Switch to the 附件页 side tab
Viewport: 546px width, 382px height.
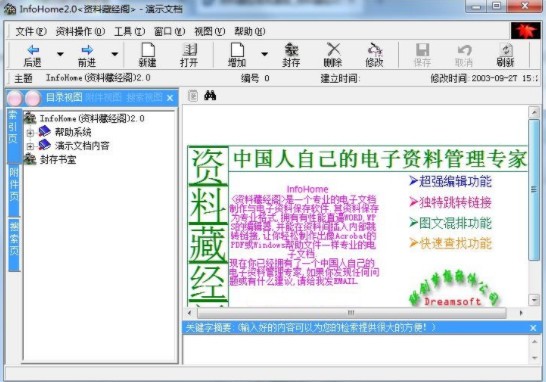pos(14,190)
